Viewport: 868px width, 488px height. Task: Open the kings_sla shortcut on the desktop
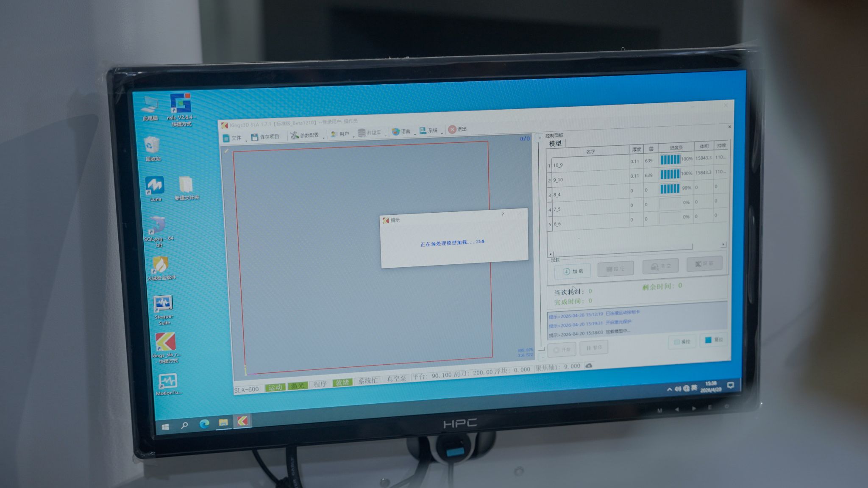coord(166,348)
